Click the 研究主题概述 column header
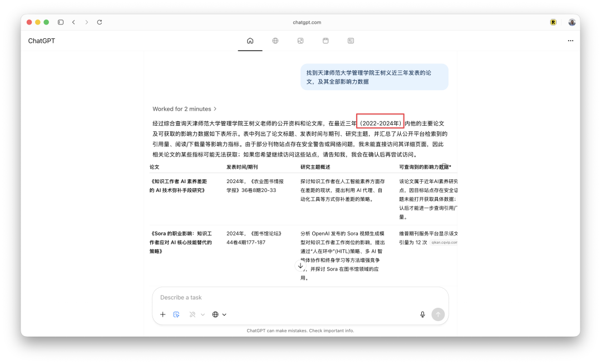 click(x=315, y=167)
